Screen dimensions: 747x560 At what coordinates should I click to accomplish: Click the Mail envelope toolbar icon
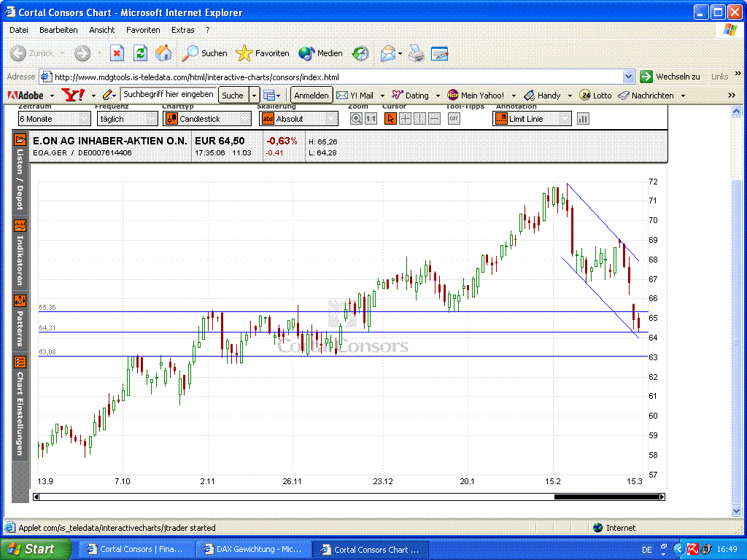[388, 53]
